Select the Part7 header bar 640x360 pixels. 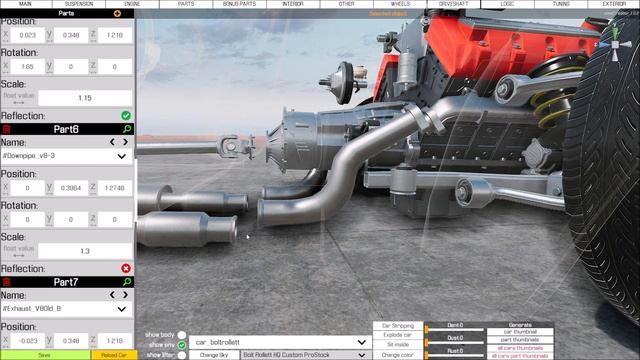(x=67, y=282)
